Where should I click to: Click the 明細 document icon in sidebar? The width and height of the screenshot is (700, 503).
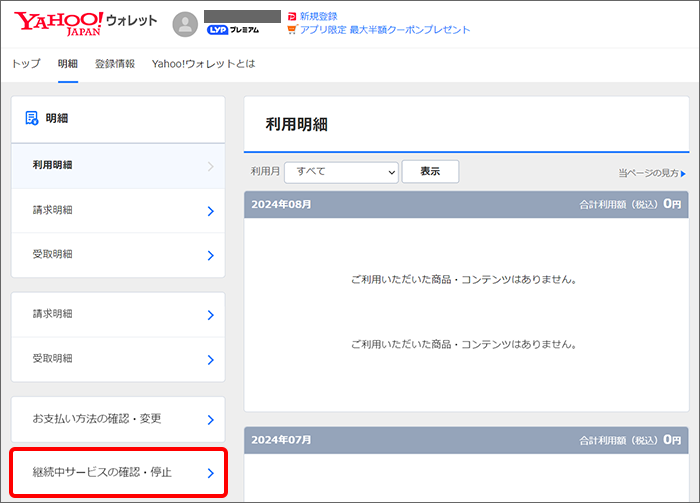coord(32,118)
